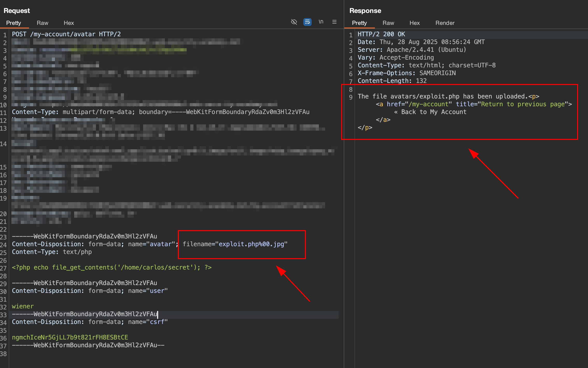This screenshot has height=368, width=588.
Task: Click the PHP file_get_contents payload line
Action: tap(111, 267)
